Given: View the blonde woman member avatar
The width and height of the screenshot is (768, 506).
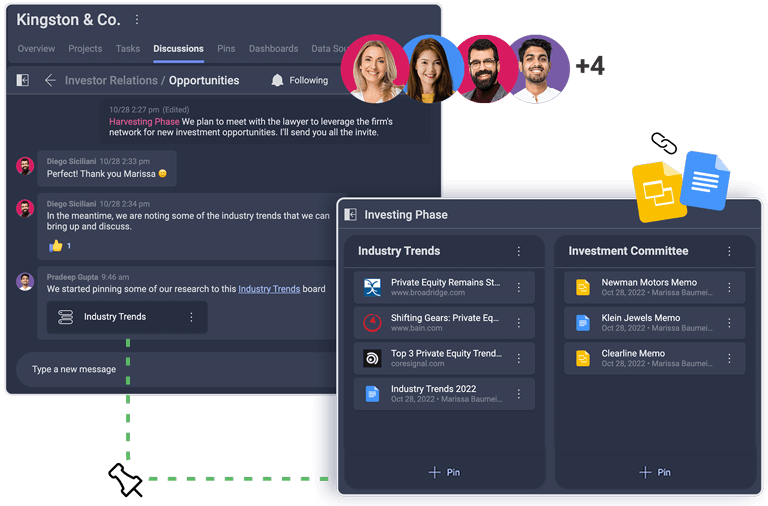Looking at the screenshot, I should [x=375, y=69].
